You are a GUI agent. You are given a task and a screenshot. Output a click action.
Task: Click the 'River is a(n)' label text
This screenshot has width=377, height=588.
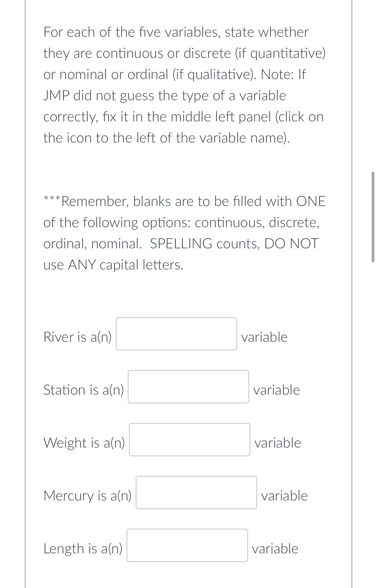[x=78, y=337]
